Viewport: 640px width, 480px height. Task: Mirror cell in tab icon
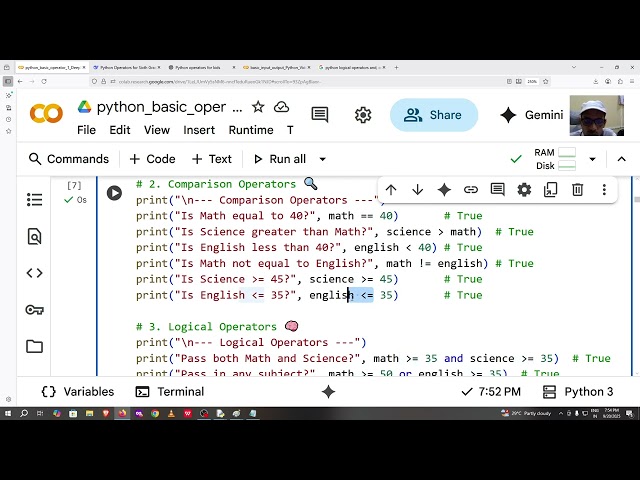tap(551, 189)
